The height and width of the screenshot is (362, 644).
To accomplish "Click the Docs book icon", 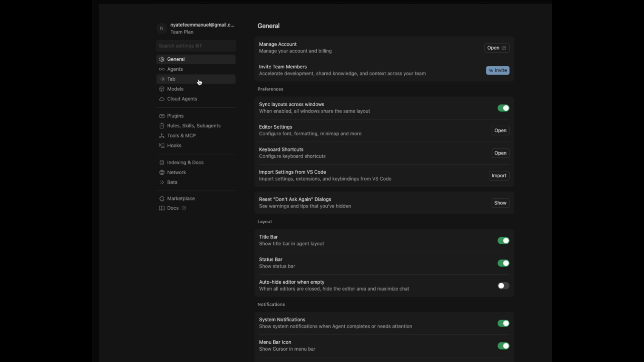I will click(162, 208).
